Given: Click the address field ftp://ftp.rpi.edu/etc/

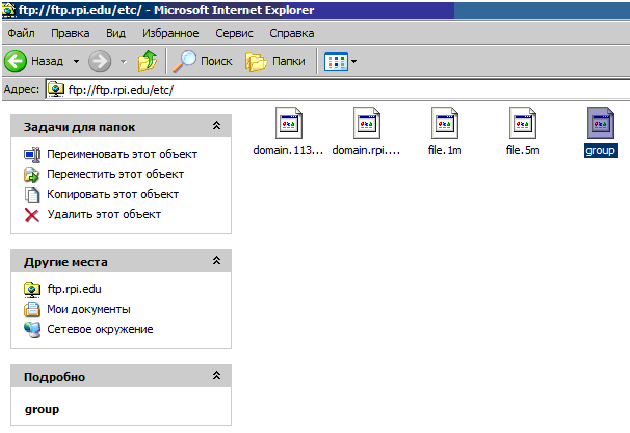Looking at the screenshot, I should click(338, 90).
